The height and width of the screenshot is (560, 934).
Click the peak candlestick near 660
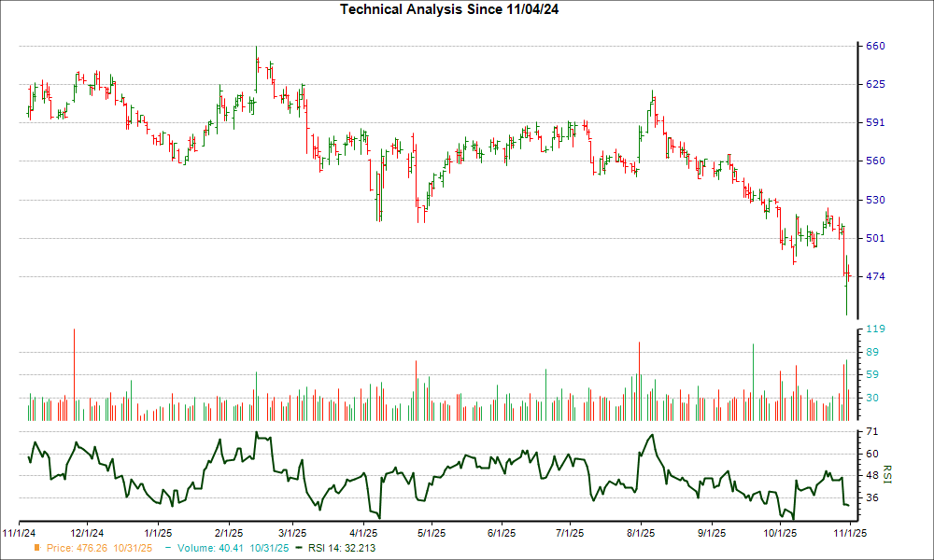254,56
